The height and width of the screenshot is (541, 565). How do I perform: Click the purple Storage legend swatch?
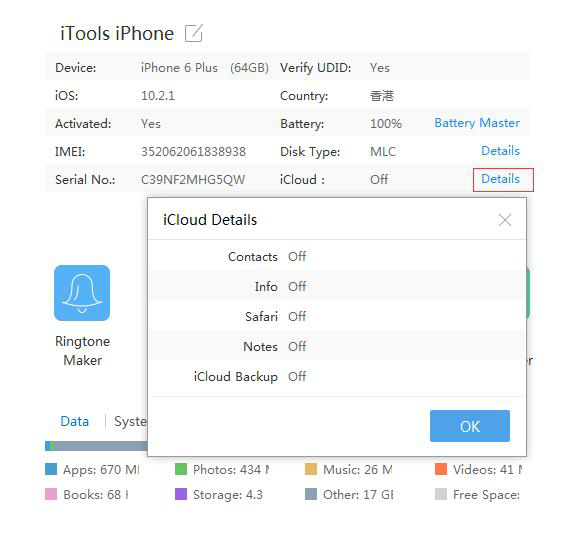coord(181,494)
